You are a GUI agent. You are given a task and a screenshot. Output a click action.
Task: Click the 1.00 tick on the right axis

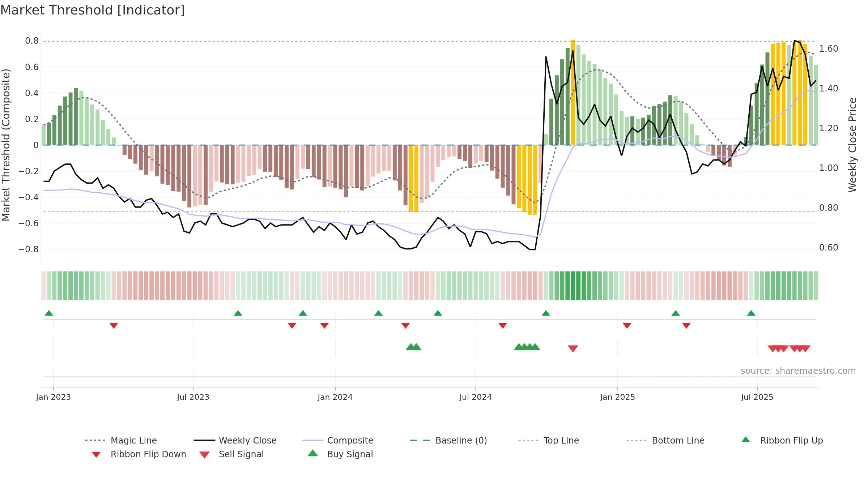[829, 168]
